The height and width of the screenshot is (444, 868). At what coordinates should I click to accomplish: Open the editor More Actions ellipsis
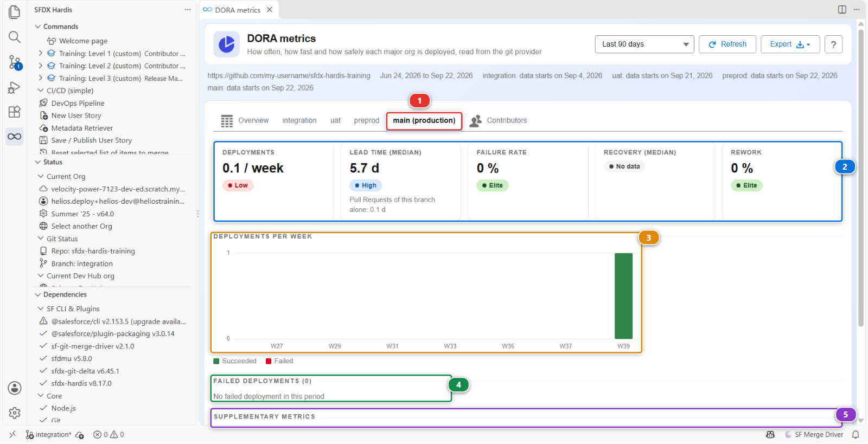point(857,9)
